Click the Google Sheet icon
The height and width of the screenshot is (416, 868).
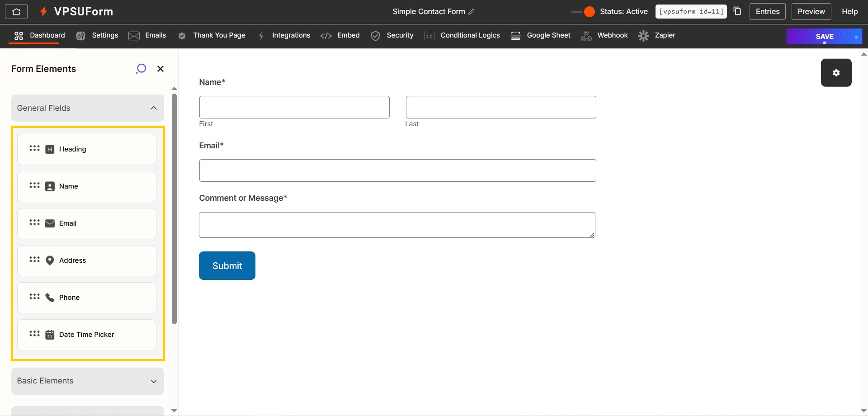coord(515,35)
